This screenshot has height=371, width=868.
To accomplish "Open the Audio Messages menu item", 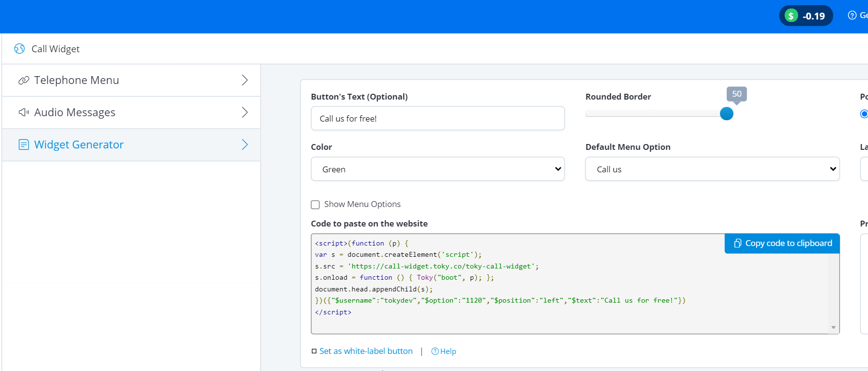I will tap(74, 113).
